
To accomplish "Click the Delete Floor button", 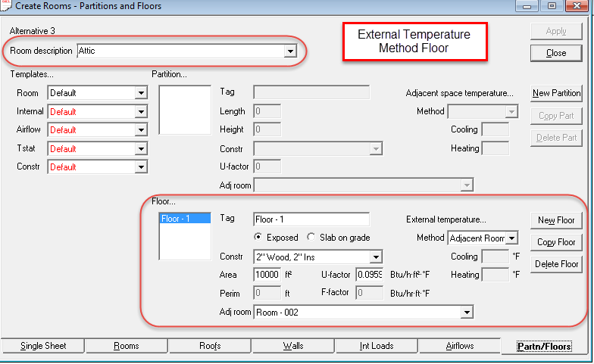I will point(556,264).
